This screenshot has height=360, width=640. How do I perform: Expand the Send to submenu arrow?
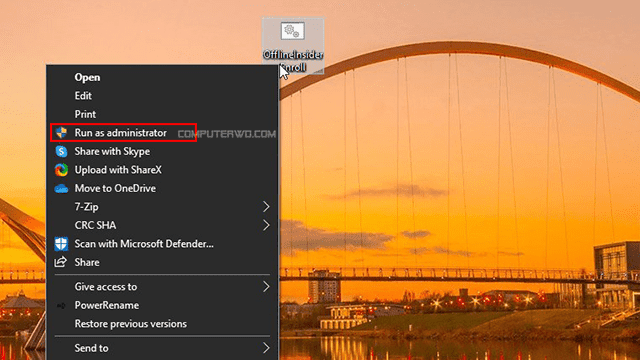266,348
